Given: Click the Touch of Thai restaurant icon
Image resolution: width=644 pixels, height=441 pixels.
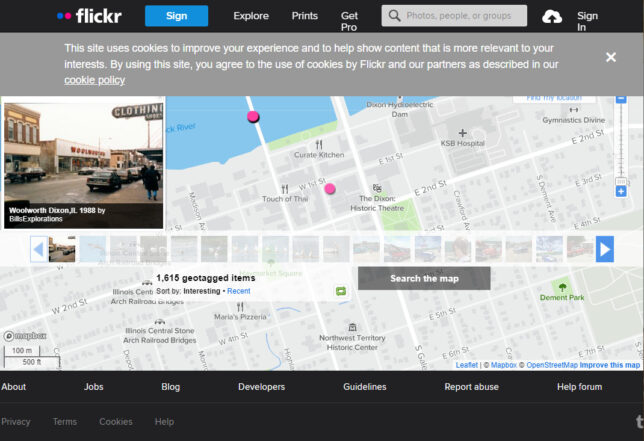Looking at the screenshot, I should (285, 189).
